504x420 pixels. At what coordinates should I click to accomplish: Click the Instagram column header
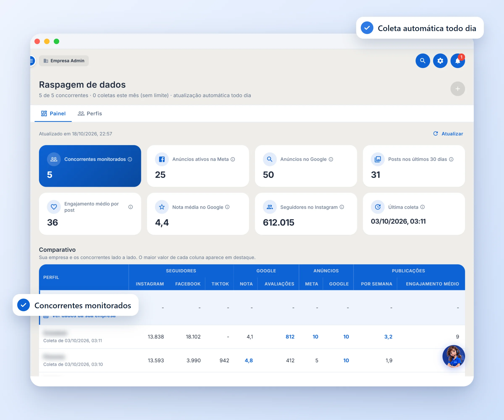click(x=150, y=284)
